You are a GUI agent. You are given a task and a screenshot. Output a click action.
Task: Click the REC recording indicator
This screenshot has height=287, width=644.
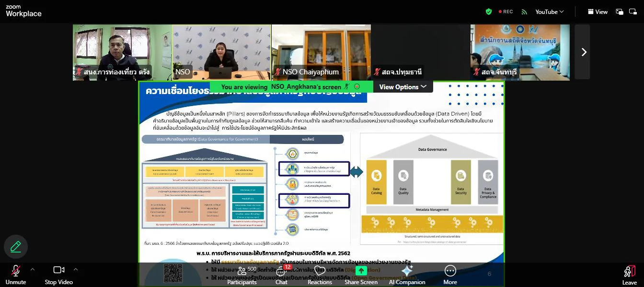tap(506, 12)
